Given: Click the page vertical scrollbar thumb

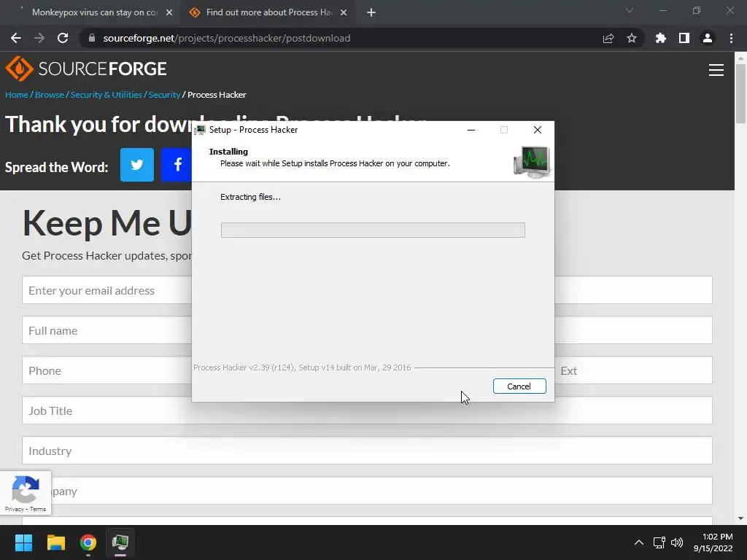Looking at the screenshot, I should click(x=740, y=93).
